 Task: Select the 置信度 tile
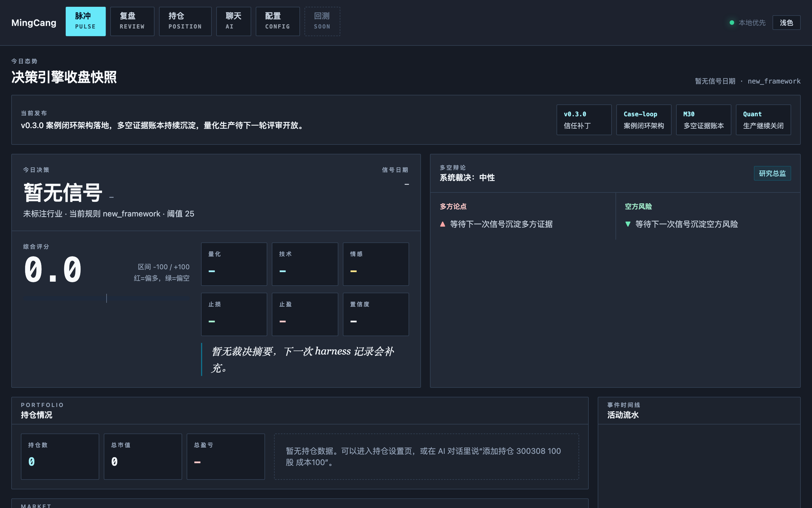pyautogui.click(x=376, y=314)
